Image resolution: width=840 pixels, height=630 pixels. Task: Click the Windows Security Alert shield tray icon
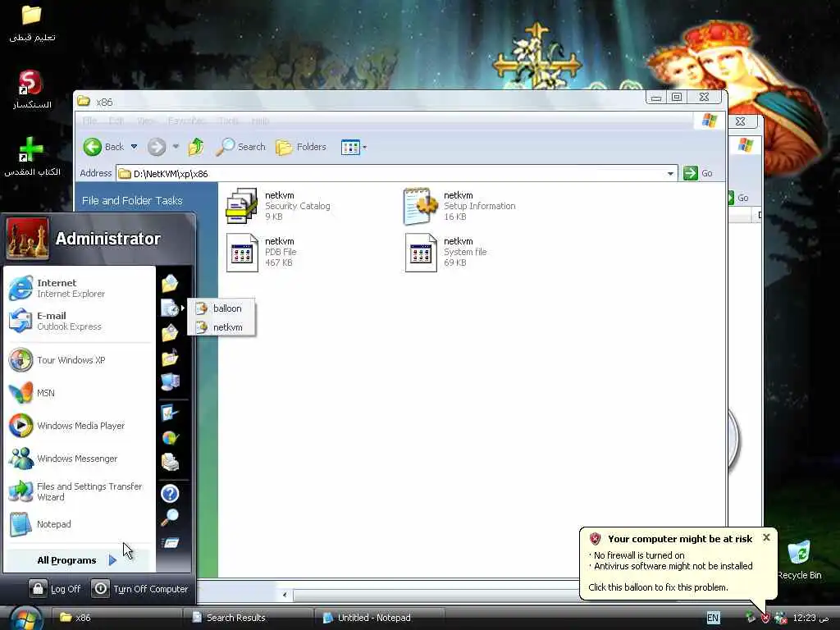tap(765, 618)
